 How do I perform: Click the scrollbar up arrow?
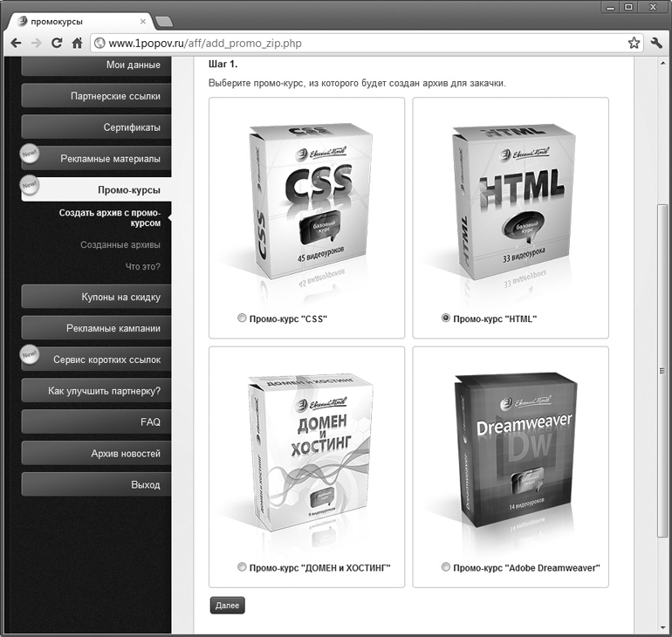[662, 64]
